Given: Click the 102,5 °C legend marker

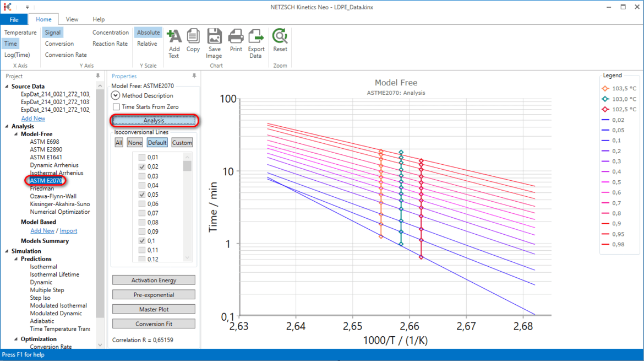Looking at the screenshot, I should [605, 109].
